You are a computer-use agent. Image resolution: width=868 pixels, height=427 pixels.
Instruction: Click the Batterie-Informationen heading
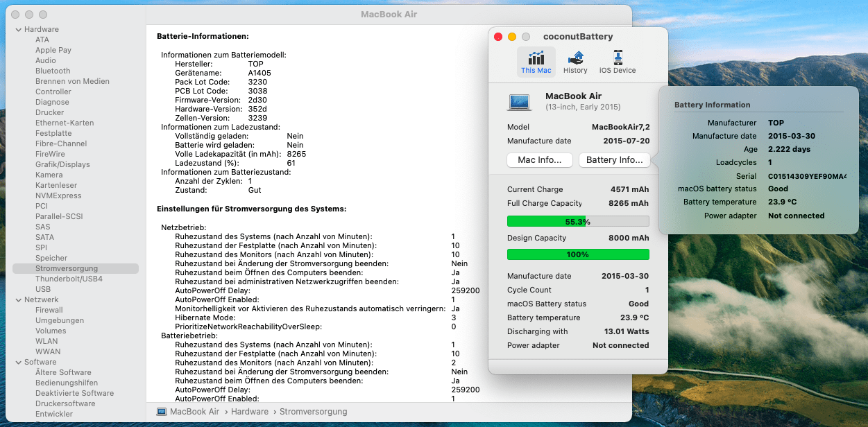pos(203,36)
